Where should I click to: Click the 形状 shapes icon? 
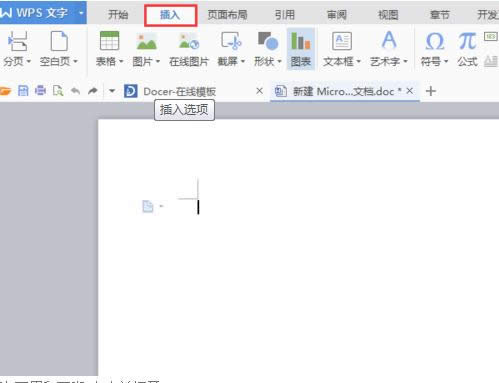[268, 41]
